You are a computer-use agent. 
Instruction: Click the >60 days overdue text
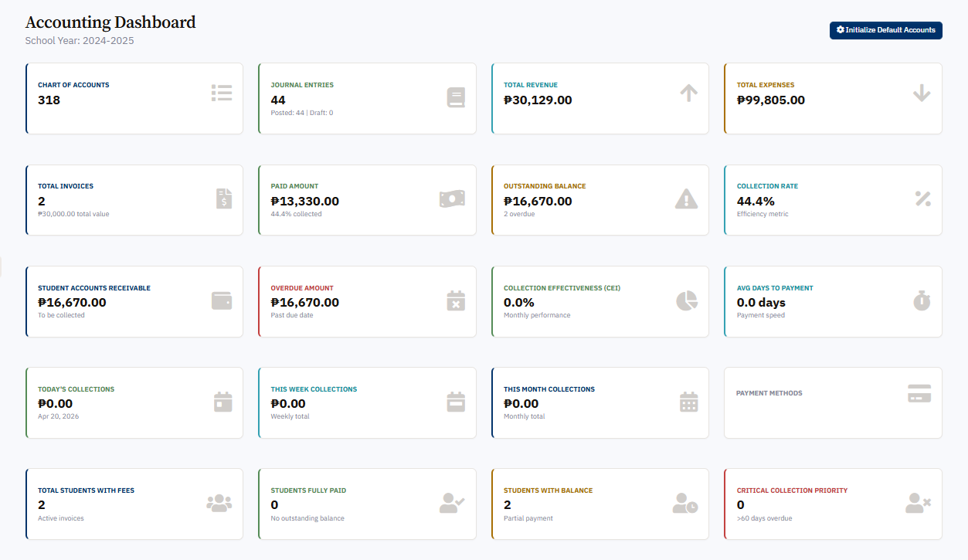click(x=764, y=518)
